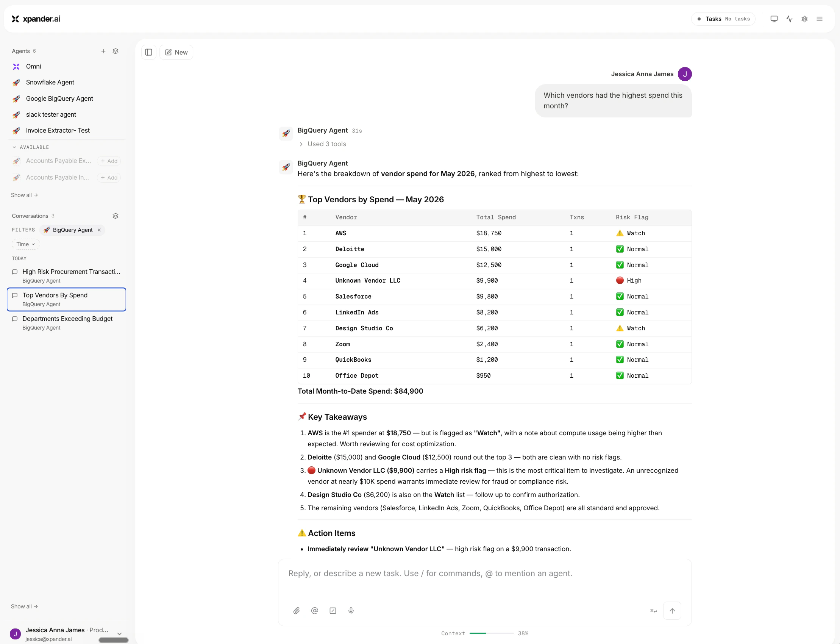840x644 pixels.
Task: Click the High risk flag cell
Action: click(x=628, y=281)
